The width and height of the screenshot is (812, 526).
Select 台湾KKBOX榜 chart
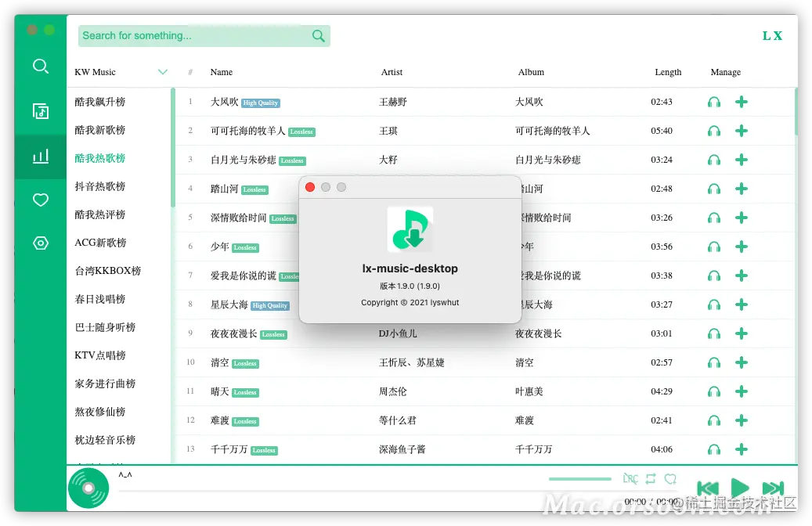point(108,271)
